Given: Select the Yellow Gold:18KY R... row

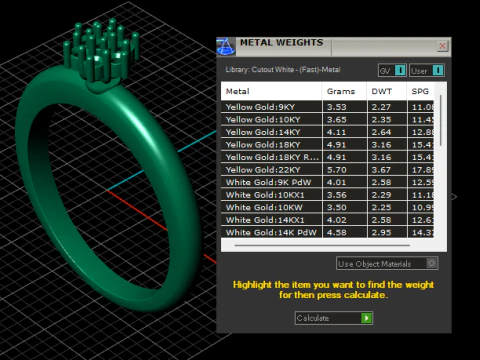Looking at the screenshot, I should coord(327,157).
